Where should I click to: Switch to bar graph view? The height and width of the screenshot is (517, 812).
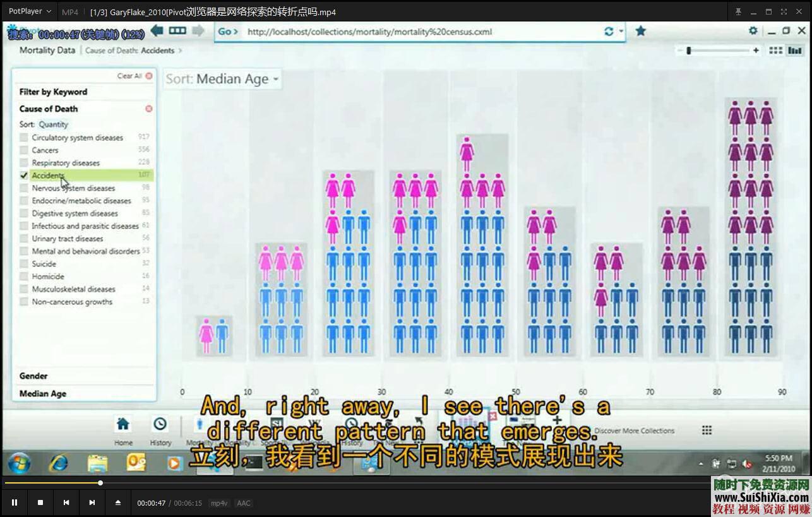pyautogui.click(x=794, y=51)
